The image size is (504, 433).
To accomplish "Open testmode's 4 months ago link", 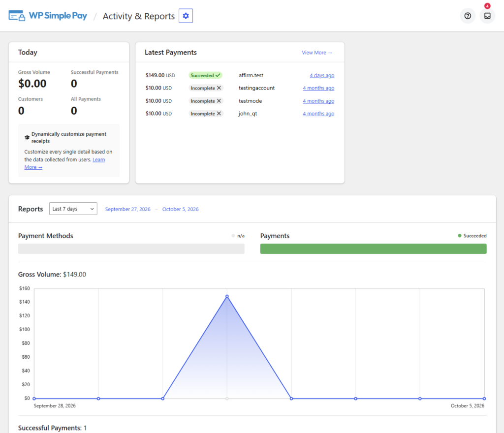I will pos(318,101).
